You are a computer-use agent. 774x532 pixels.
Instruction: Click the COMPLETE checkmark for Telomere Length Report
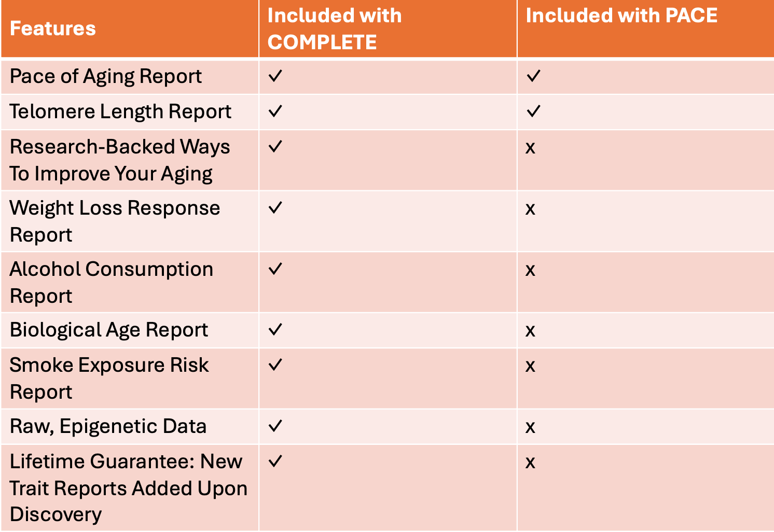[275, 111]
